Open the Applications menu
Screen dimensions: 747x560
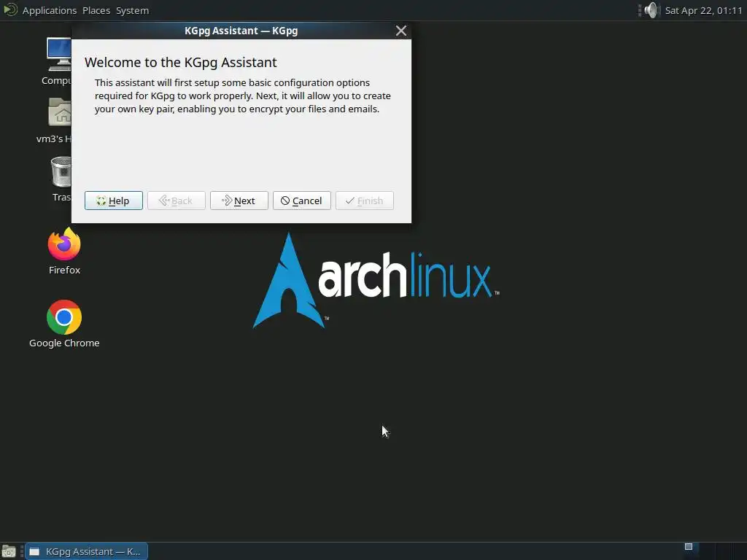click(x=49, y=10)
